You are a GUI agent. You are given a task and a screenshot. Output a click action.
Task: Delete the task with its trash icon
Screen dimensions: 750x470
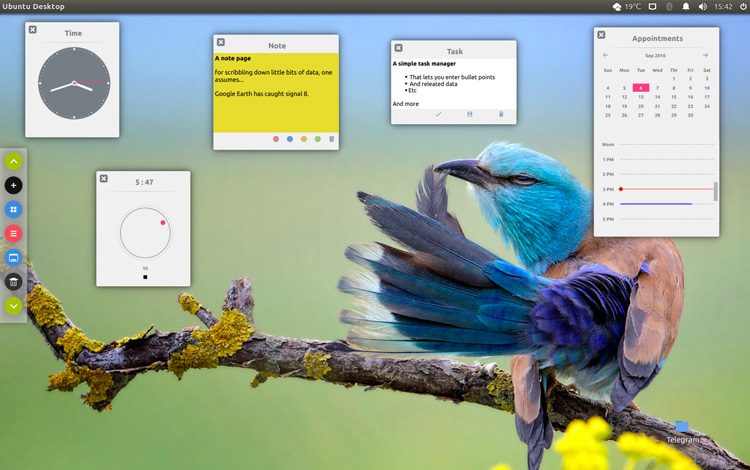point(501,114)
